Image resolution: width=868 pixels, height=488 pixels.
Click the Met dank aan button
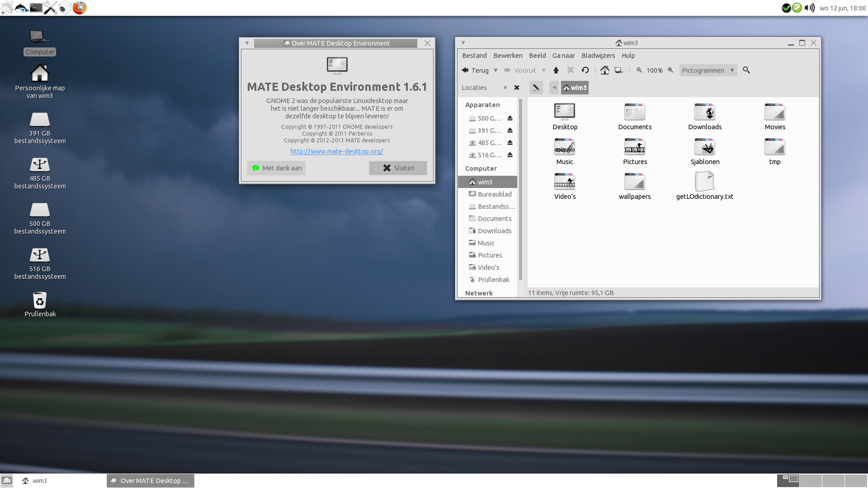277,168
